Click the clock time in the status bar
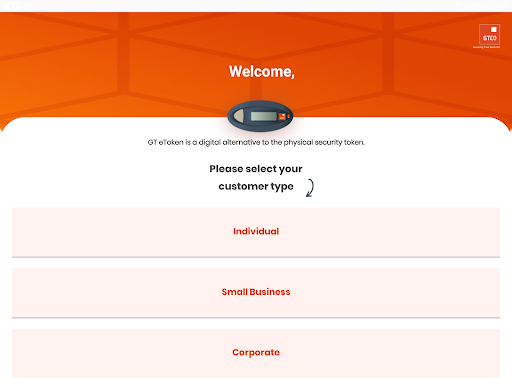The height and width of the screenshot is (384, 512). [500, 6]
